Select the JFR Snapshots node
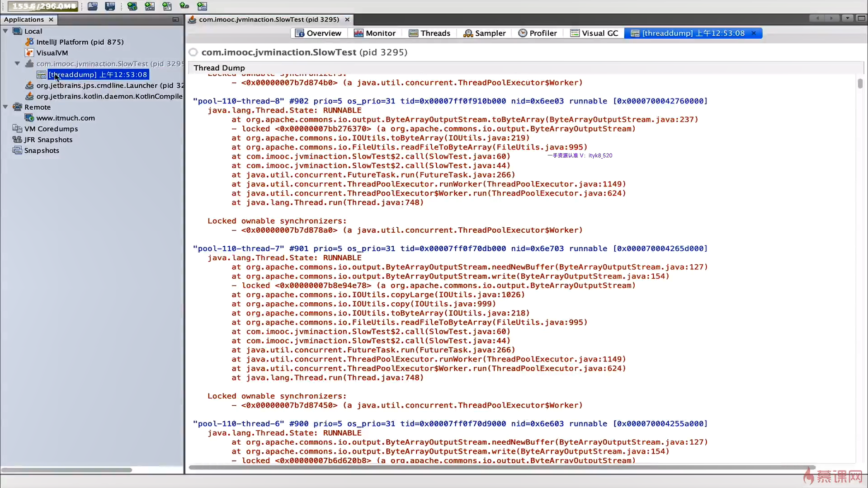This screenshot has width=868, height=488. coord(48,140)
